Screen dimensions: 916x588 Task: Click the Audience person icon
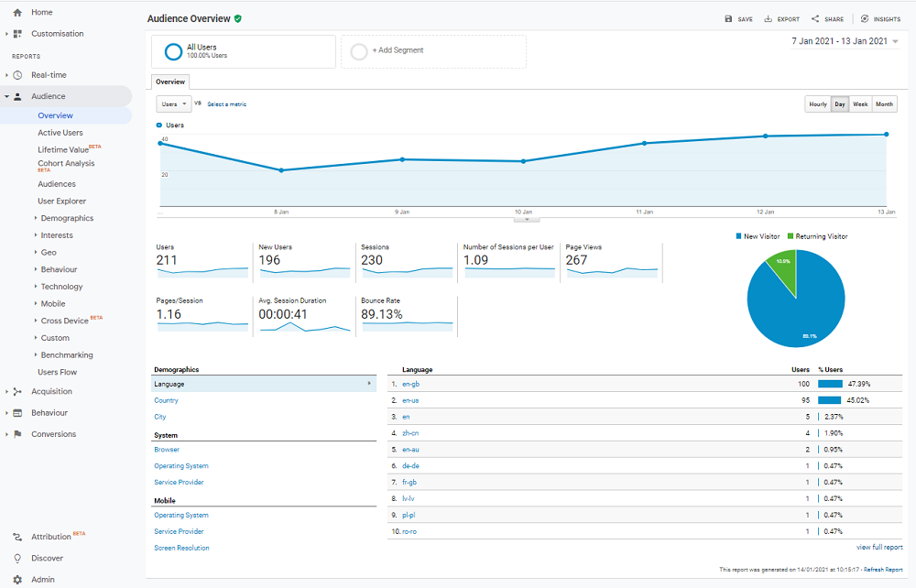pos(17,96)
